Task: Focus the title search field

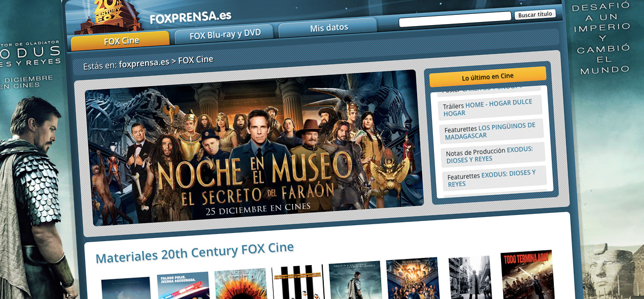Action: point(455,19)
